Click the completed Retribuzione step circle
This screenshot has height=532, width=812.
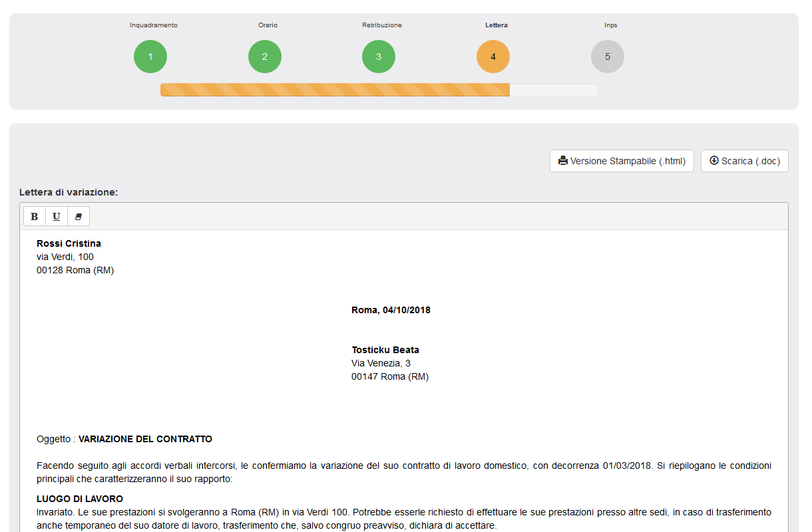(x=378, y=57)
